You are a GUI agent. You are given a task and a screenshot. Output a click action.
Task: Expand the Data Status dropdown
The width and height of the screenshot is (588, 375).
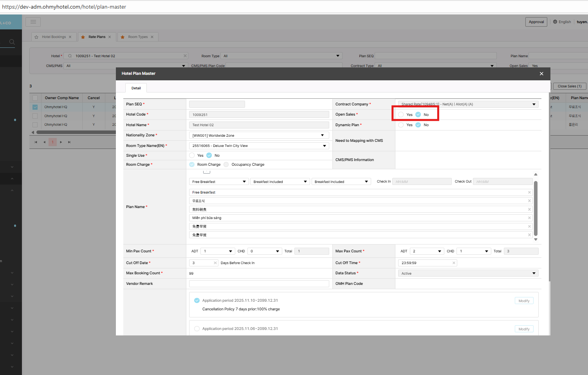click(468, 274)
